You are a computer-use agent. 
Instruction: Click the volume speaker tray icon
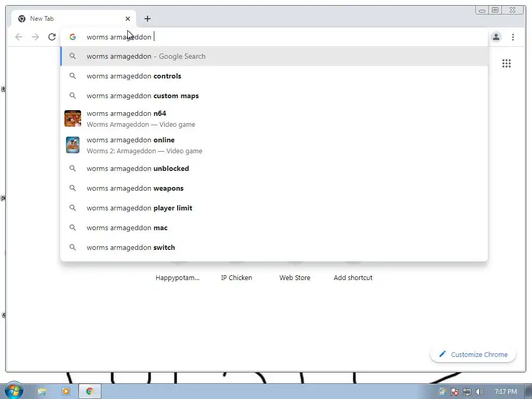(479, 392)
